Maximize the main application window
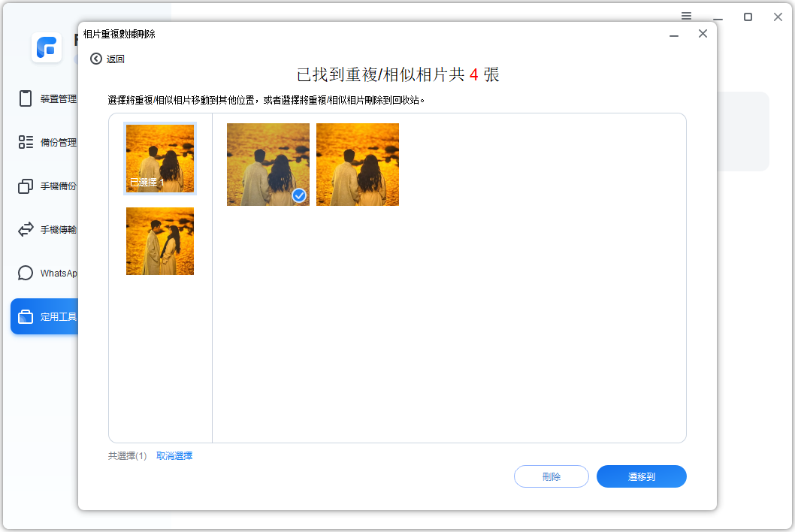The width and height of the screenshot is (795, 532). pos(748,17)
